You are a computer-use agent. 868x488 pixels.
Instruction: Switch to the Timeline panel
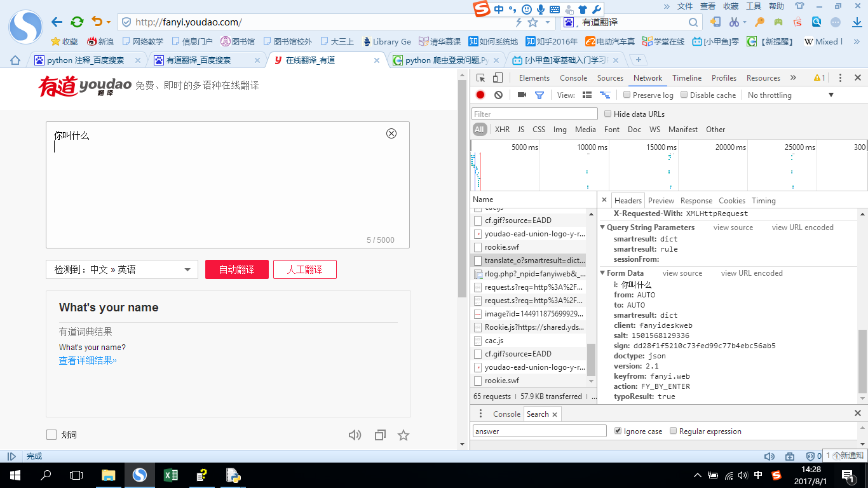coord(687,78)
